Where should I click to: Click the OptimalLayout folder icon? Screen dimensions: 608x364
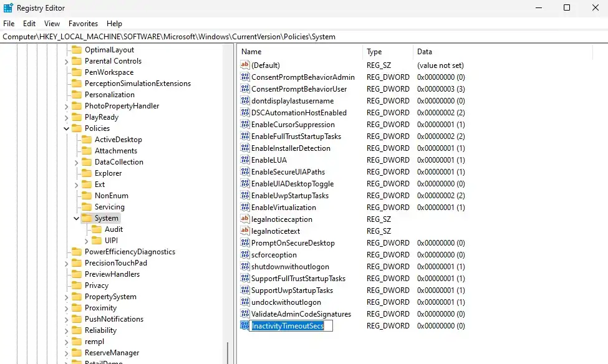click(x=77, y=50)
